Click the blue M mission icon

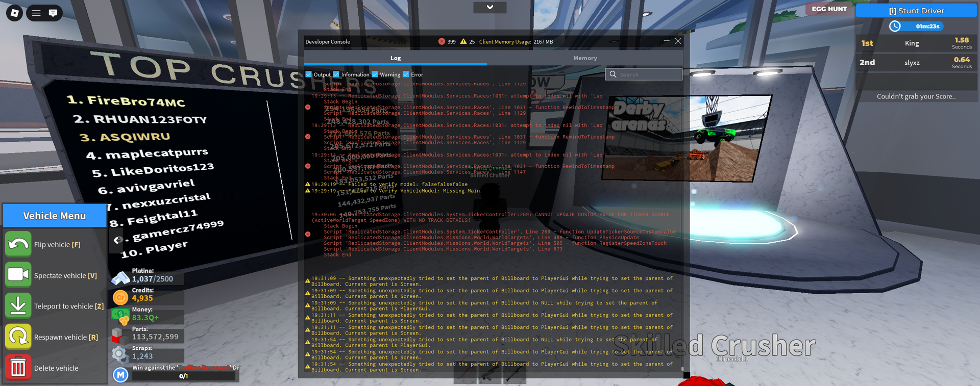click(120, 375)
